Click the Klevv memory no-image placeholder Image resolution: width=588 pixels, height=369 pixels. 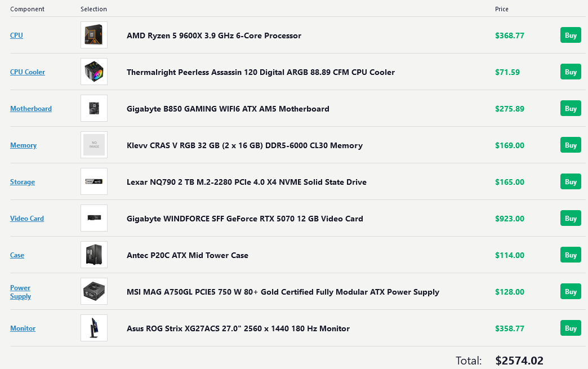coord(93,145)
